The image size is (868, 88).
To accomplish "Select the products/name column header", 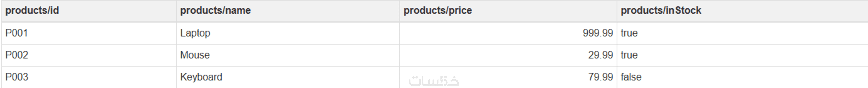I will [x=215, y=10].
